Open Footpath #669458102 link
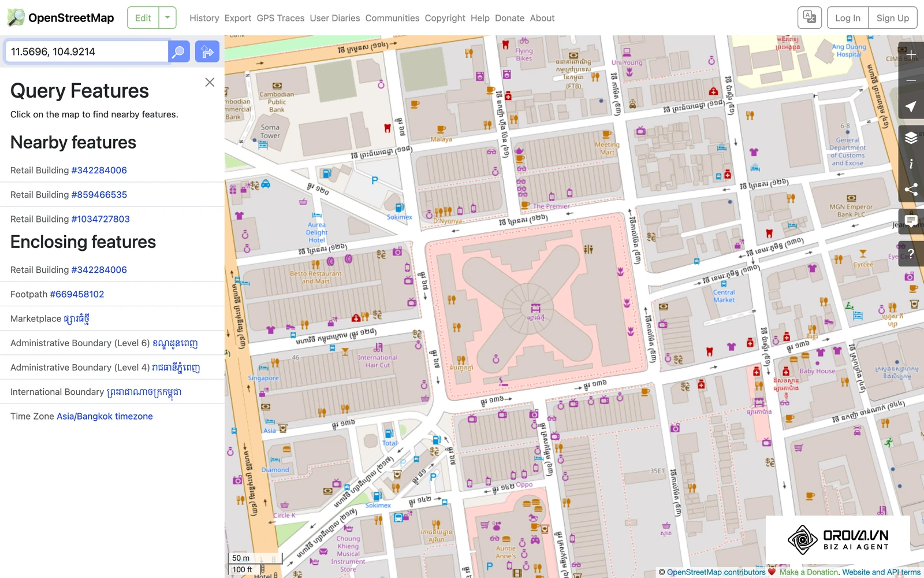 [x=77, y=294]
